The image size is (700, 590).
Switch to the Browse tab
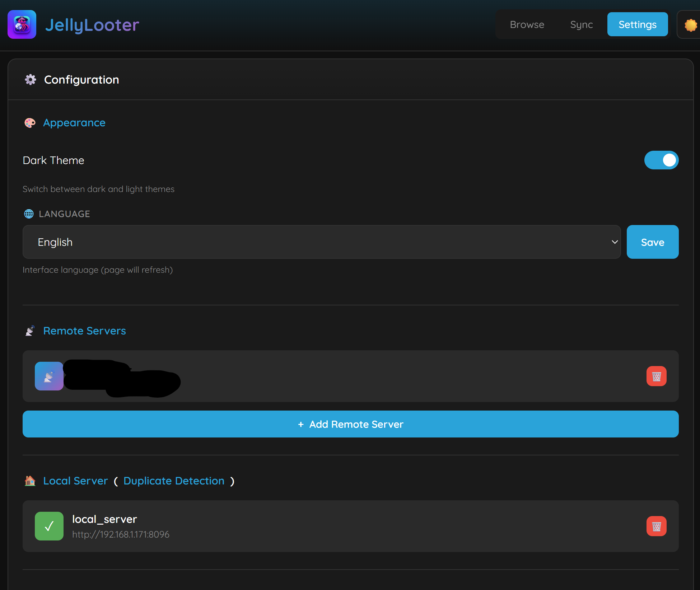(x=527, y=24)
